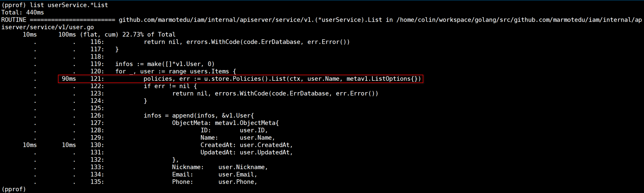Click the github.com/marmotedu/iam function path
Screen dimensions: 644x193
(250, 20)
